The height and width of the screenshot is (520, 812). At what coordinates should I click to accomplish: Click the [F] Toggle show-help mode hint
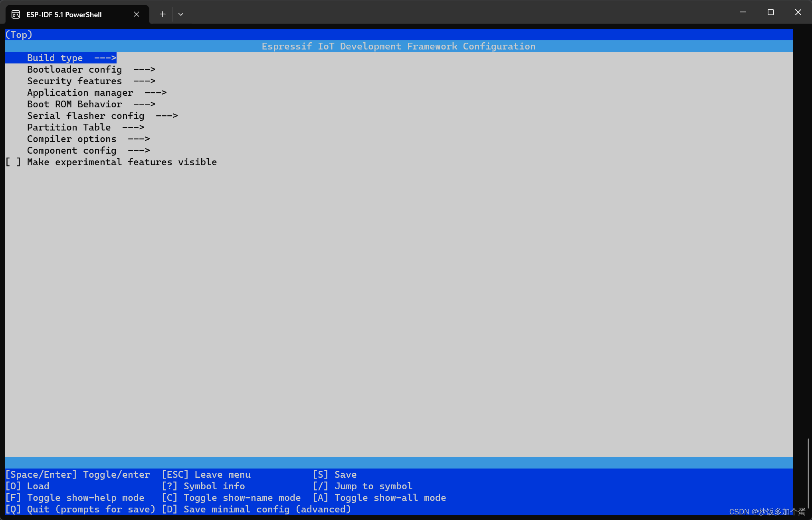pos(75,498)
